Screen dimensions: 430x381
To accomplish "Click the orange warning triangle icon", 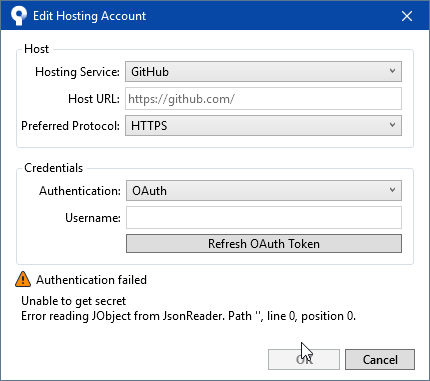I will [23, 279].
